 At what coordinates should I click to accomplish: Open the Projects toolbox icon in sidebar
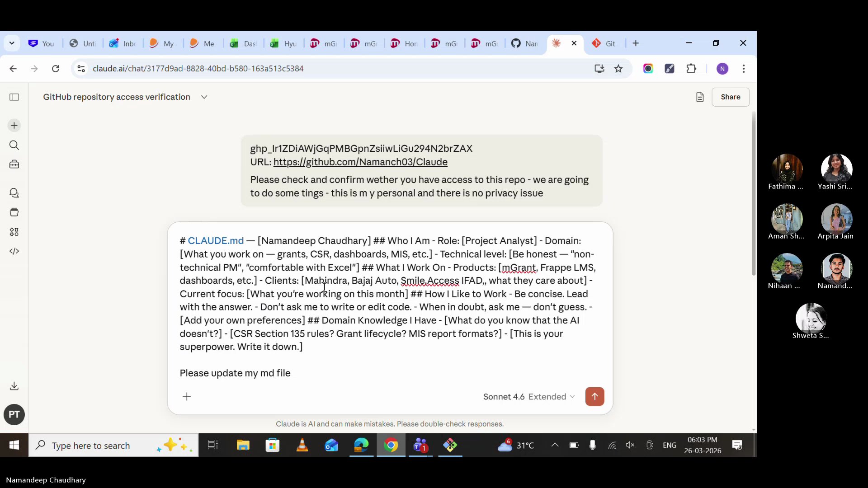point(14,164)
